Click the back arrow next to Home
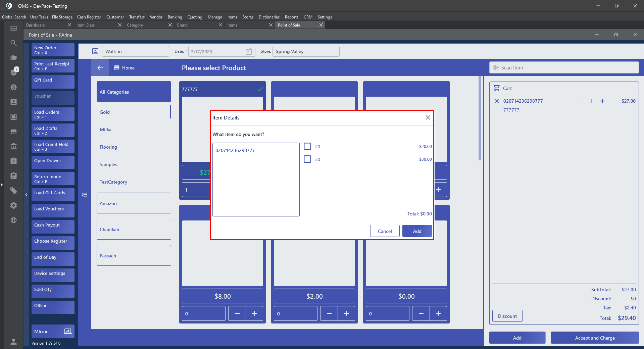 click(x=100, y=68)
